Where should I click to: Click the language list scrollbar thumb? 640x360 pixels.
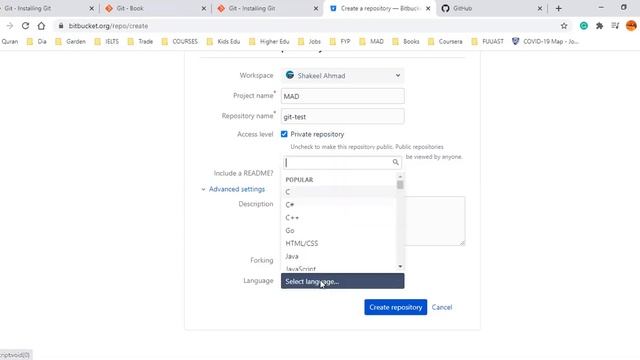400,184
